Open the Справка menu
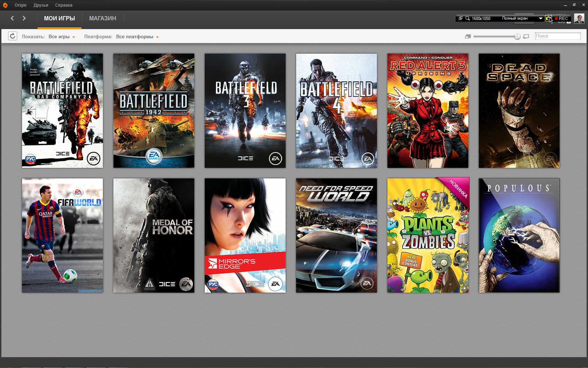The height and width of the screenshot is (368, 588). click(64, 5)
